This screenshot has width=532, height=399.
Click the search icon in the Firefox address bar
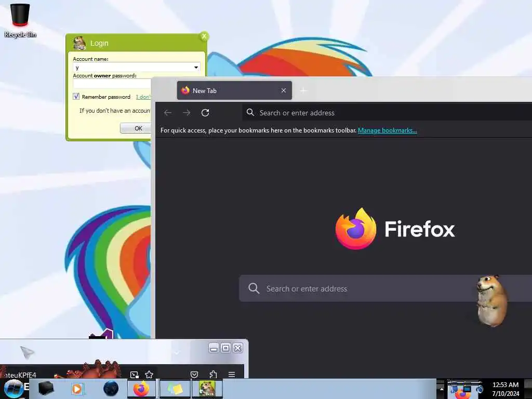250,112
